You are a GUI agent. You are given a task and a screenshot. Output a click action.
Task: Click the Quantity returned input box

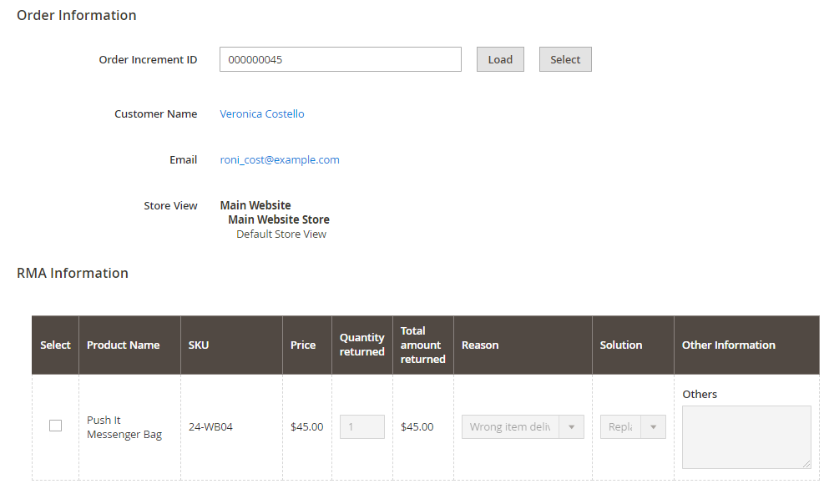pyautogui.click(x=361, y=427)
